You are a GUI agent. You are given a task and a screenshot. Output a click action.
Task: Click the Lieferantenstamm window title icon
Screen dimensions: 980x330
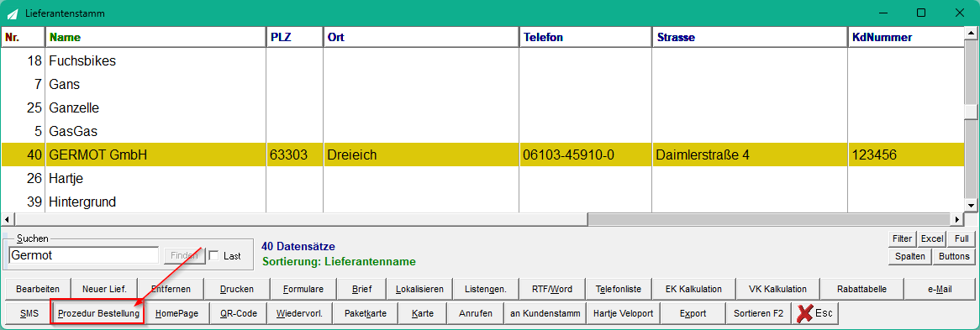coord(12,13)
